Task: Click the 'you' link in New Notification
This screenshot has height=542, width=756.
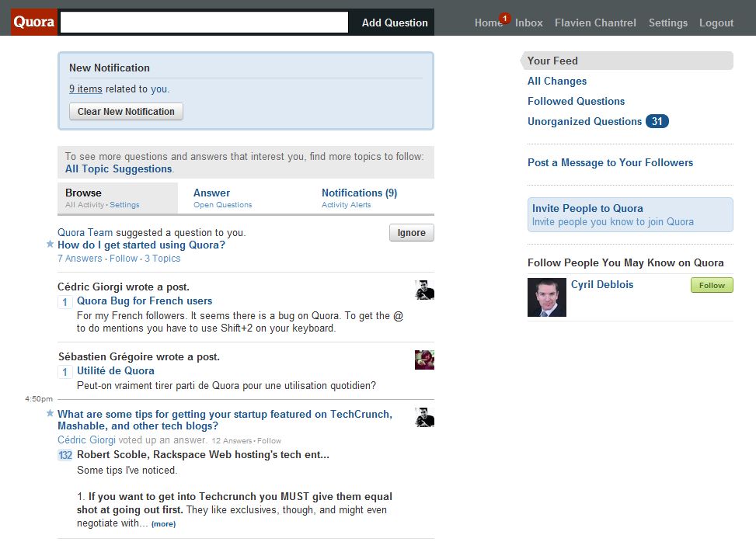Action: [x=159, y=89]
